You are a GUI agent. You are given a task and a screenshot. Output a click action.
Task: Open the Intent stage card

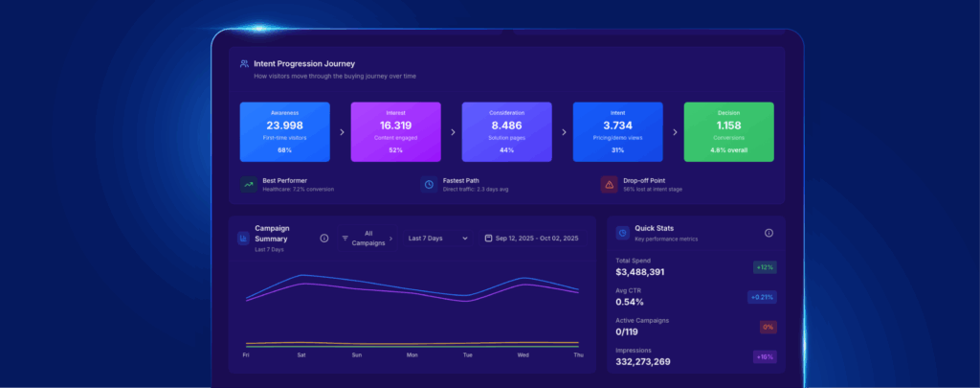click(x=618, y=132)
